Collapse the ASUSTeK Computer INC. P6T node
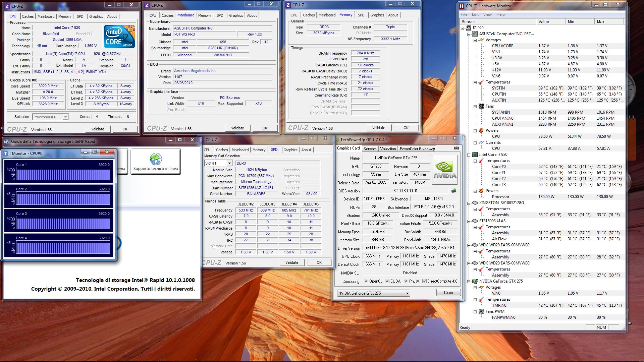 click(469, 34)
